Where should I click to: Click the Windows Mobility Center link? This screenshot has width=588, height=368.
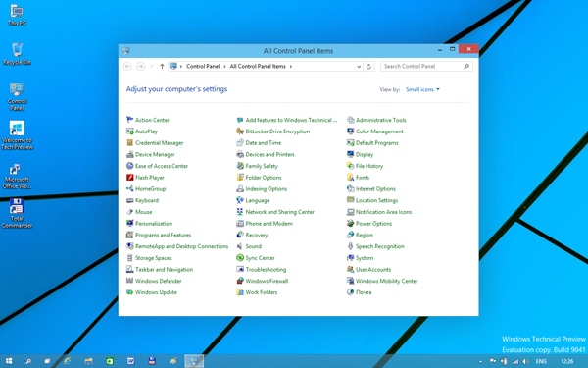(x=387, y=281)
